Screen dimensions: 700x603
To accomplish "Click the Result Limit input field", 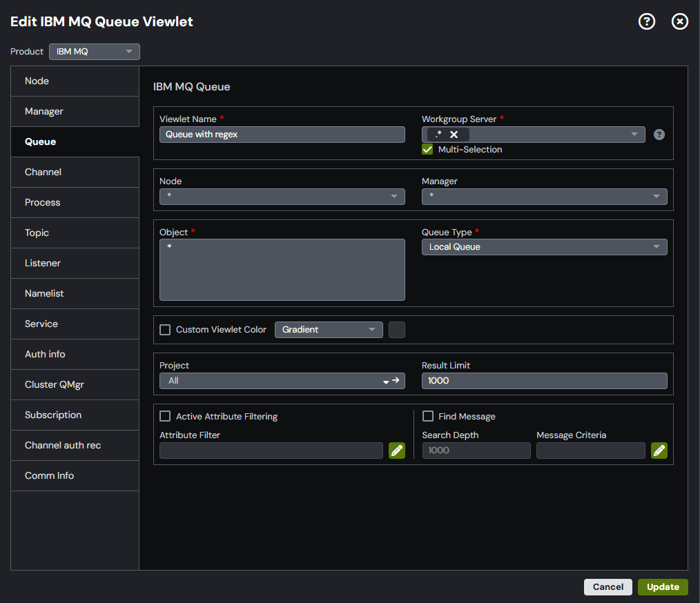I will 544,381.
